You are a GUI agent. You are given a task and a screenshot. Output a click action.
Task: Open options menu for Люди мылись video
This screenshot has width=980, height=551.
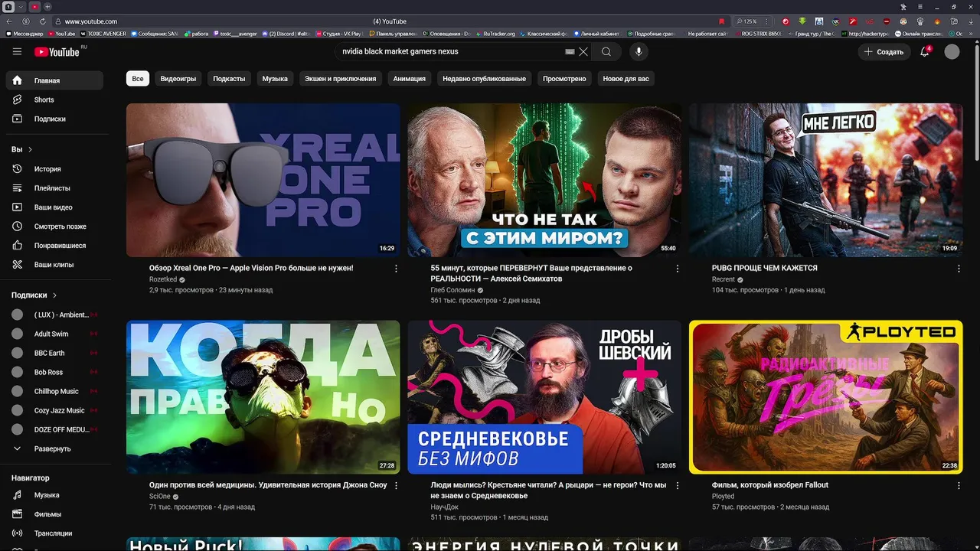(x=678, y=485)
